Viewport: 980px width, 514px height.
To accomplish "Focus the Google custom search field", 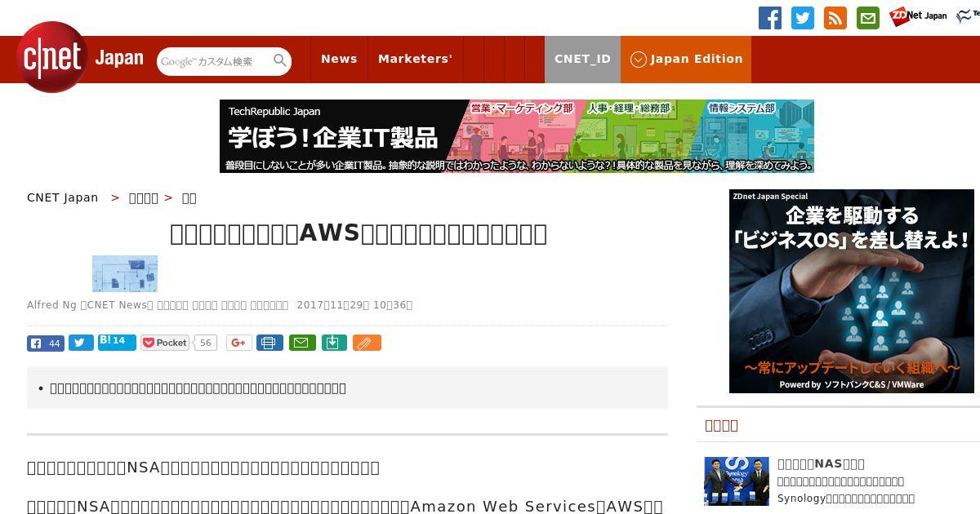I will click(214, 61).
